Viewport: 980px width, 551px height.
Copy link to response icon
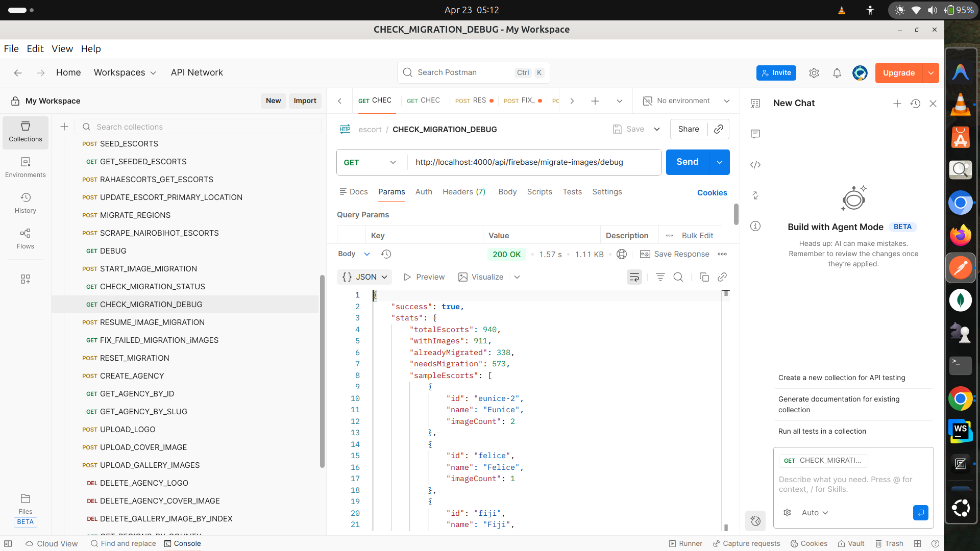coord(722,277)
